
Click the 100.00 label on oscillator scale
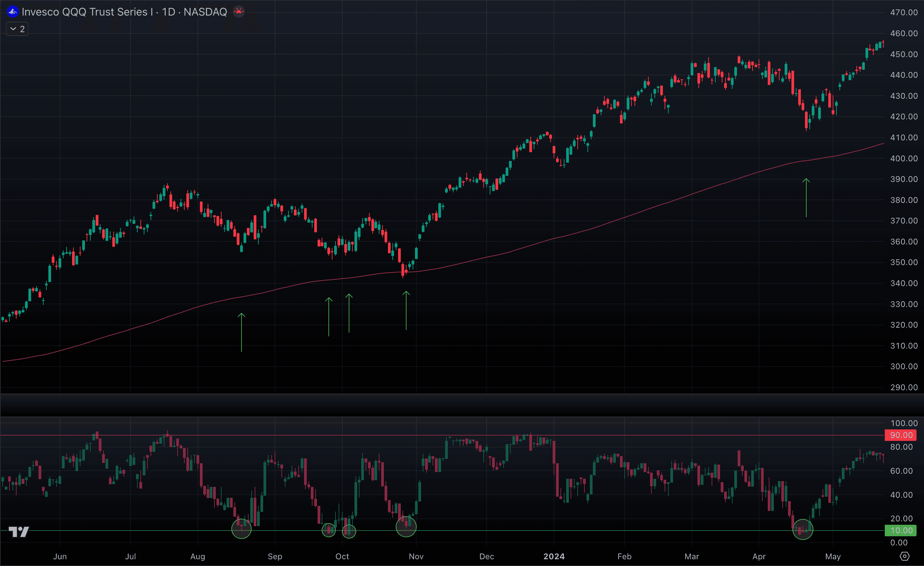tap(904, 423)
